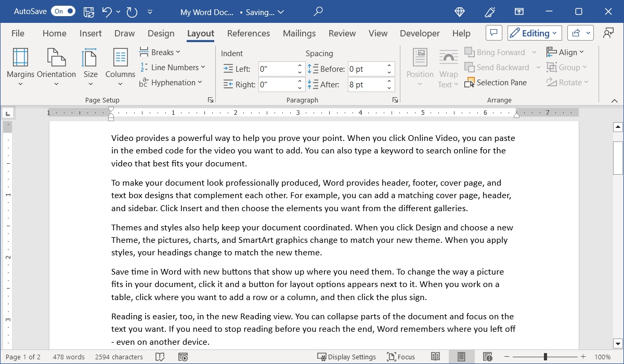Open the Columns options

point(120,67)
